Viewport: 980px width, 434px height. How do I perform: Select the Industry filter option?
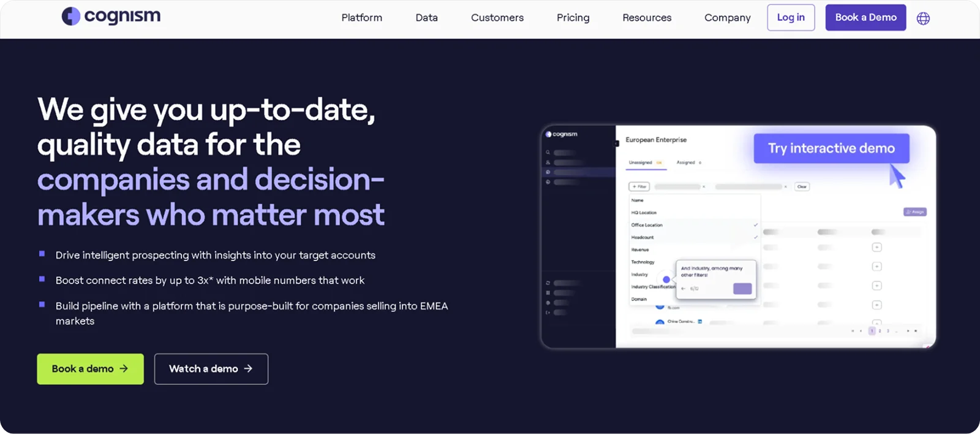pos(639,275)
